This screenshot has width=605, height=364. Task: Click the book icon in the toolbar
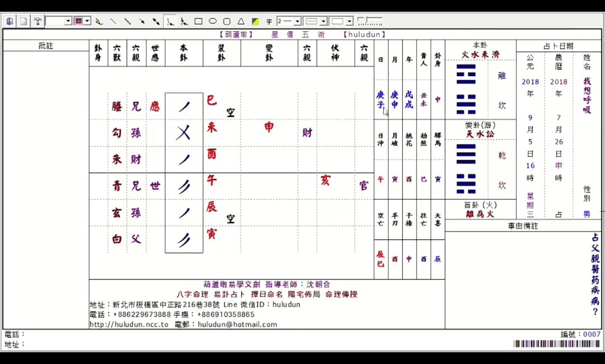click(x=10, y=21)
